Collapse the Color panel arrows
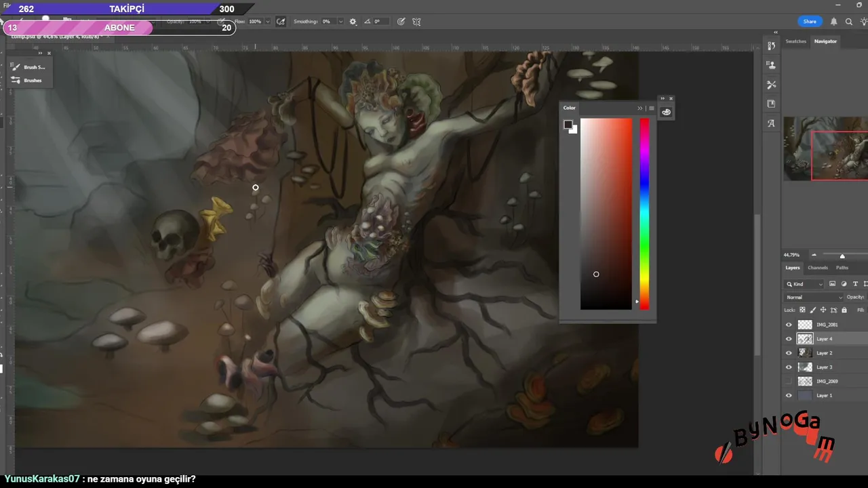The height and width of the screenshot is (488, 868). point(639,108)
